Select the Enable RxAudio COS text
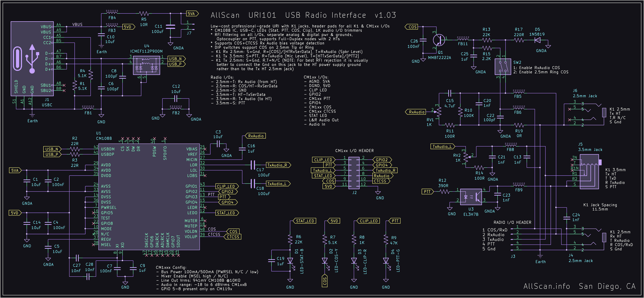 coord(537,68)
